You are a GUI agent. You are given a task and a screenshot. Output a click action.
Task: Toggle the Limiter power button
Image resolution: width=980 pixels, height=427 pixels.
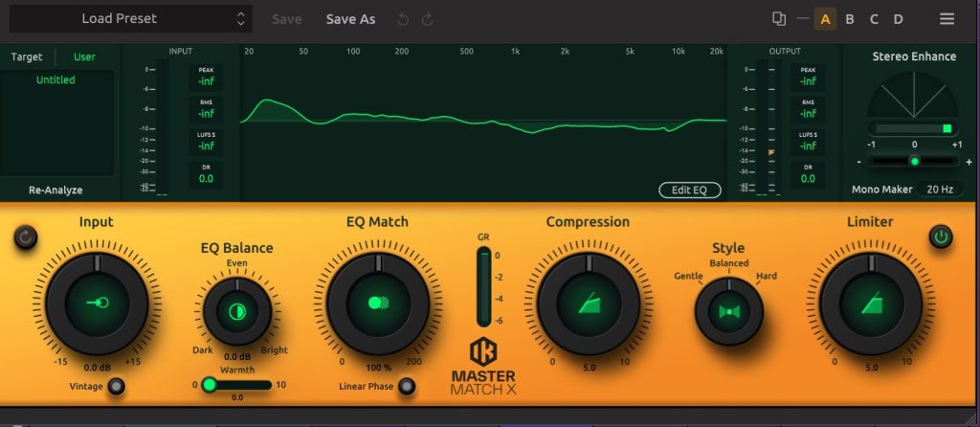pyautogui.click(x=941, y=236)
